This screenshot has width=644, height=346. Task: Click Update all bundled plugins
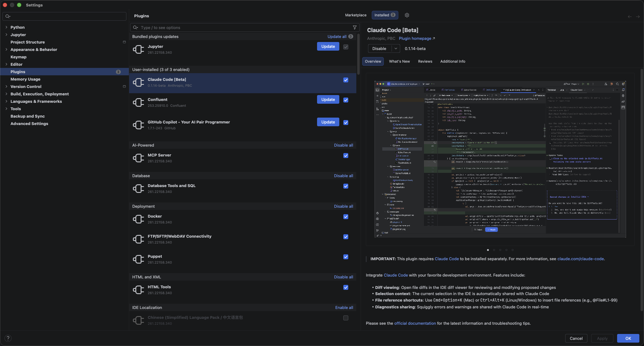pyautogui.click(x=337, y=36)
